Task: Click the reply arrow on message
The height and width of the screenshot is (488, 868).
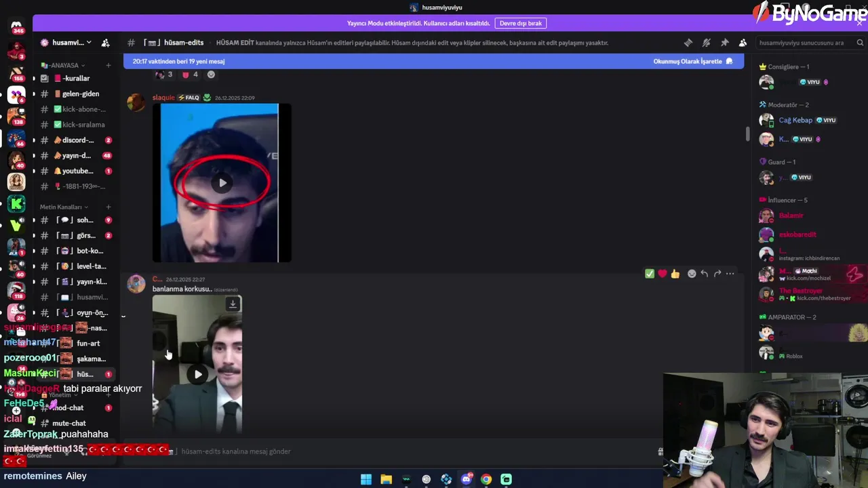Action: pyautogui.click(x=705, y=274)
